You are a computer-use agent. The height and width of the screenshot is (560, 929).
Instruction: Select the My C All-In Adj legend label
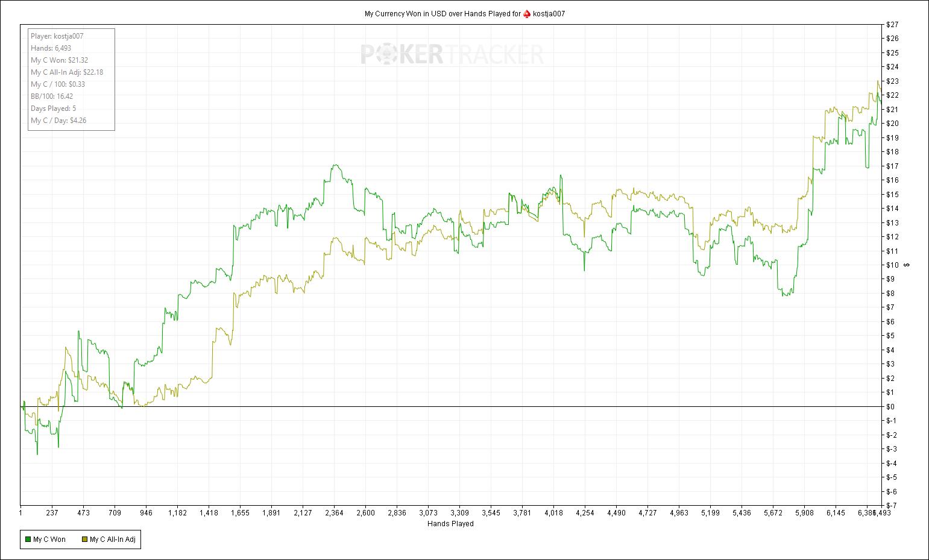(113, 540)
